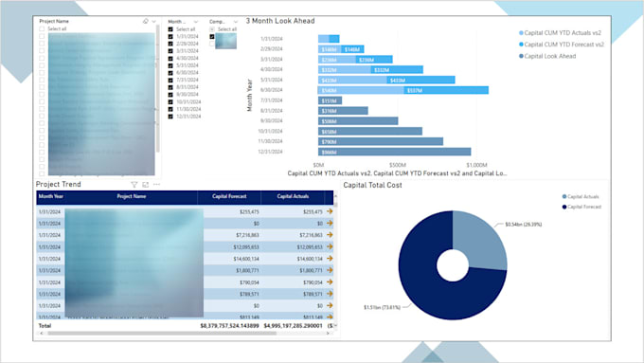Click orange arrow in $12,095,653 row
Screen dimensions: 644x363
pos(330,246)
